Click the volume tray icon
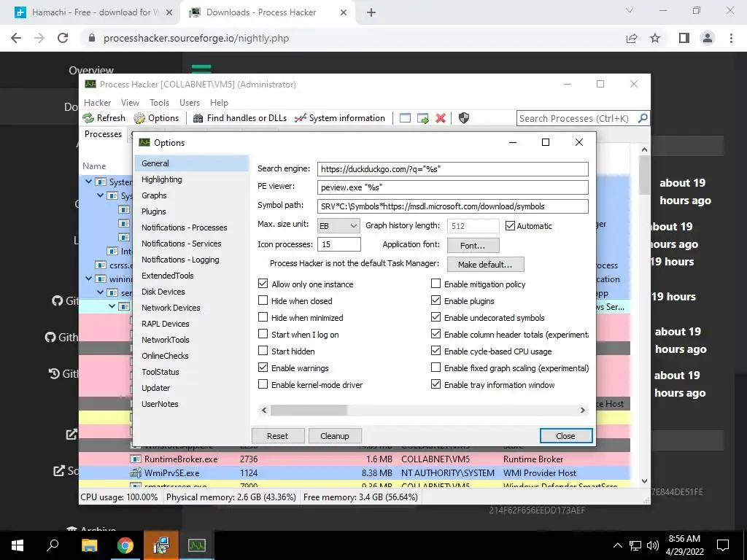Screen dimensions: 747x560 point(653,545)
